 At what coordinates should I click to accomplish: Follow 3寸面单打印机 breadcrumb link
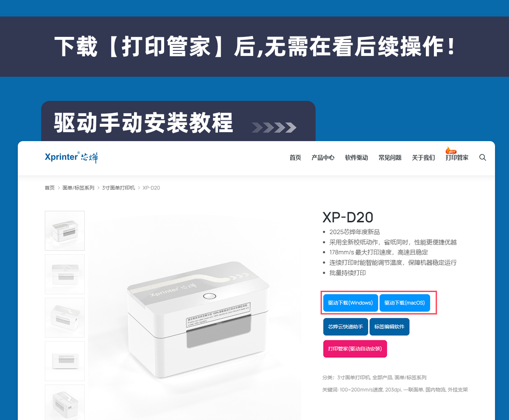(x=118, y=188)
